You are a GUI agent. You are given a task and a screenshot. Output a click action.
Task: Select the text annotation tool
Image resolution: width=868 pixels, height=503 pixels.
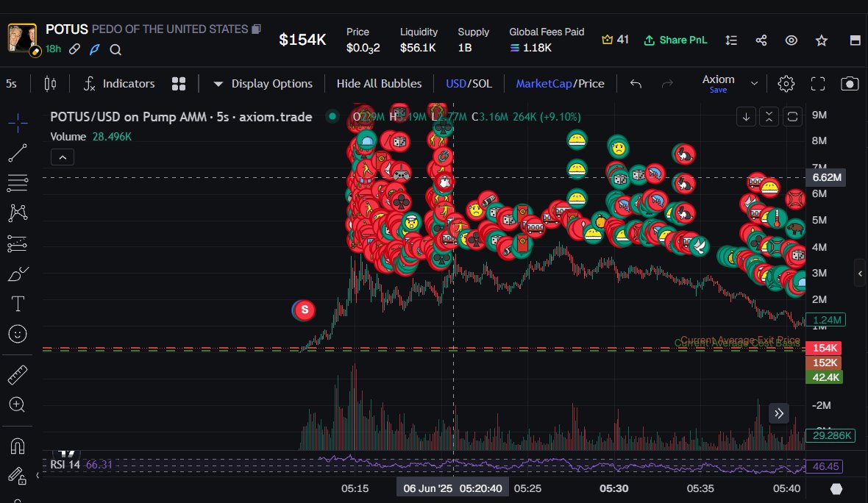click(18, 304)
